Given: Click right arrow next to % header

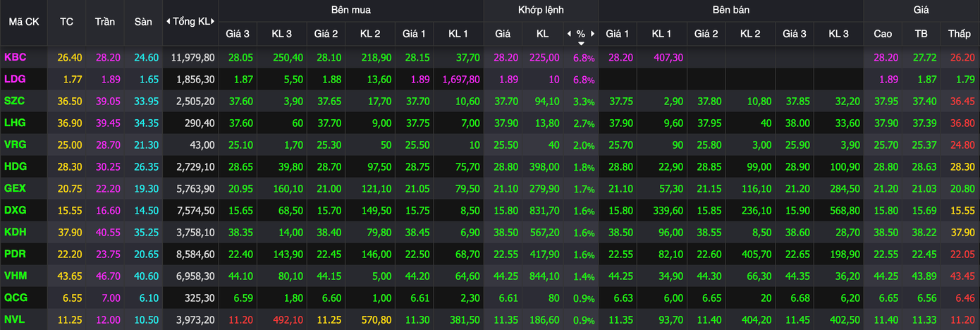Looking at the screenshot, I should (593, 34).
